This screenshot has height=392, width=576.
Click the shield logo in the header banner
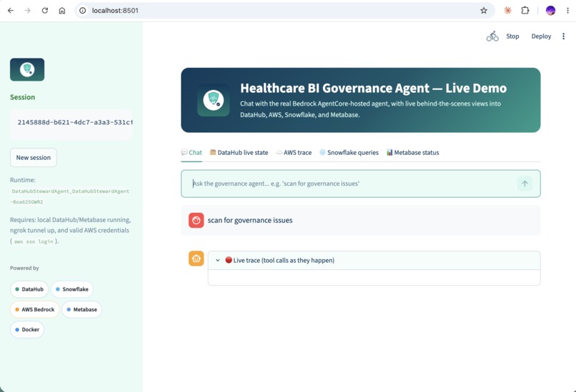click(214, 100)
